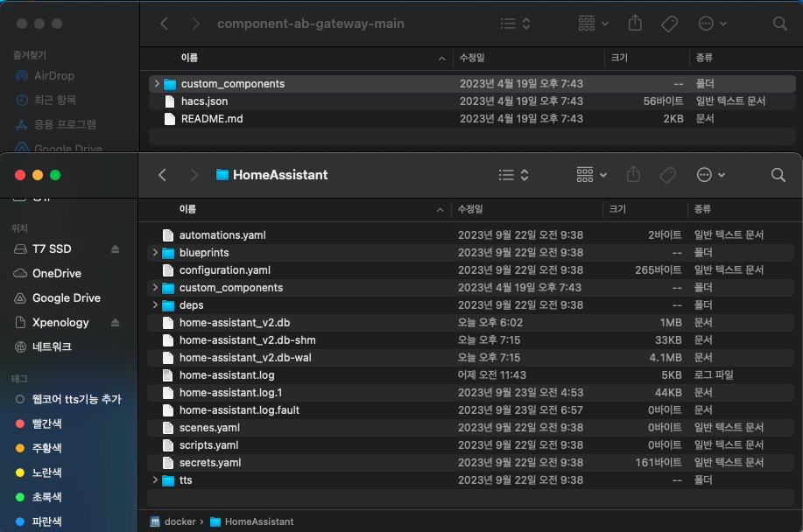Open 네트워크 in sidebar
803x532 pixels.
pyautogui.click(x=52, y=346)
